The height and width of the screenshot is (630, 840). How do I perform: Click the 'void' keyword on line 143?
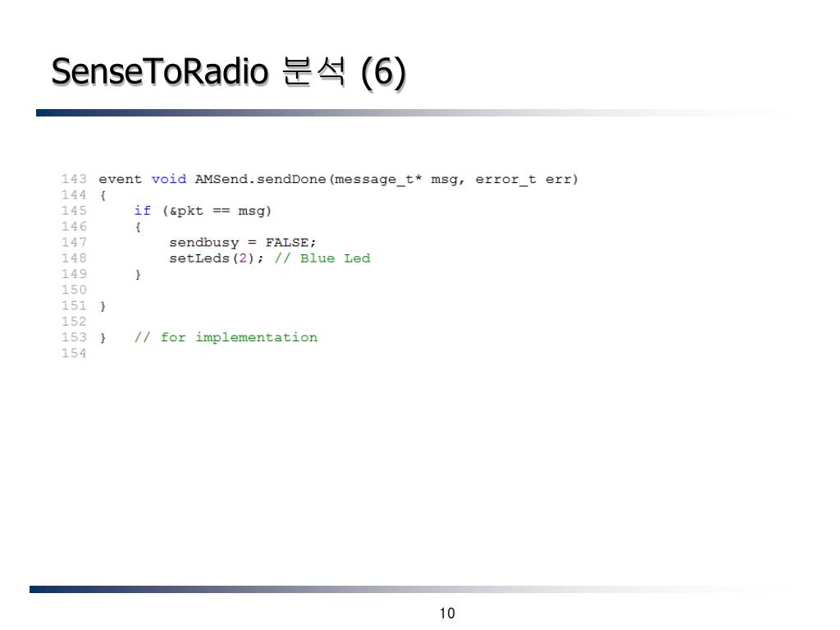click(x=169, y=179)
